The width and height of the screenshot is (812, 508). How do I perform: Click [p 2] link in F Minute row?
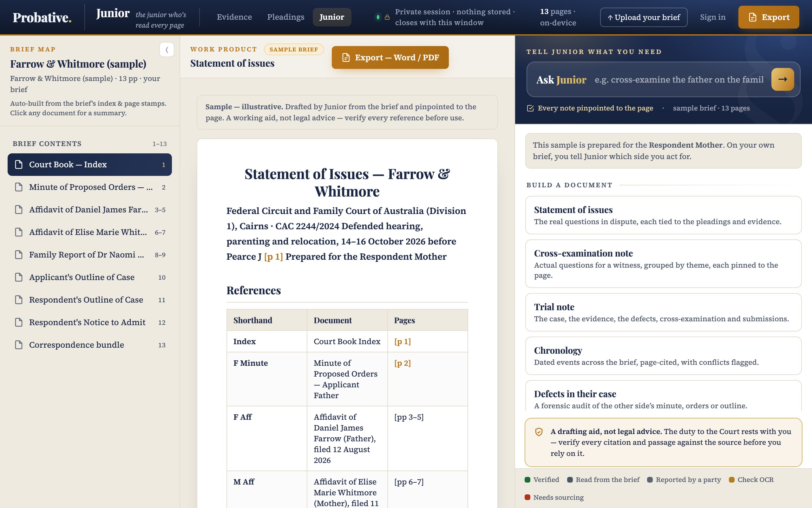[402, 363]
